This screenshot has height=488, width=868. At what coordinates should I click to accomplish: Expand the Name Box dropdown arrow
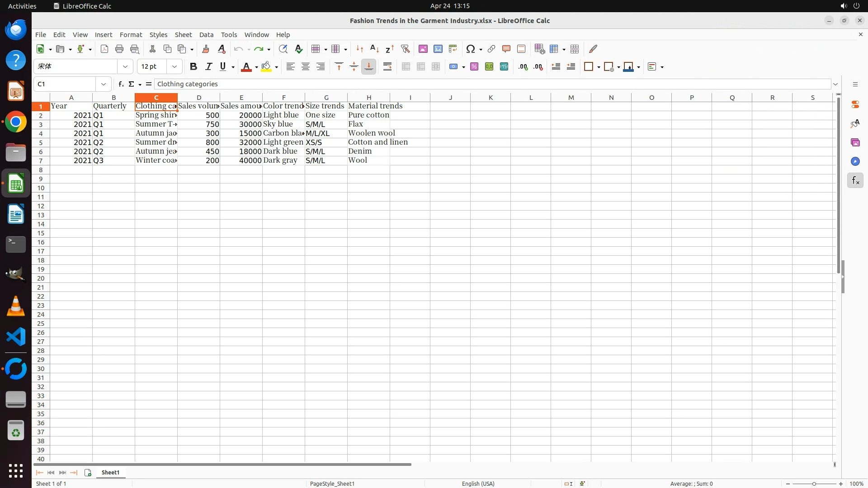(104, 84)
